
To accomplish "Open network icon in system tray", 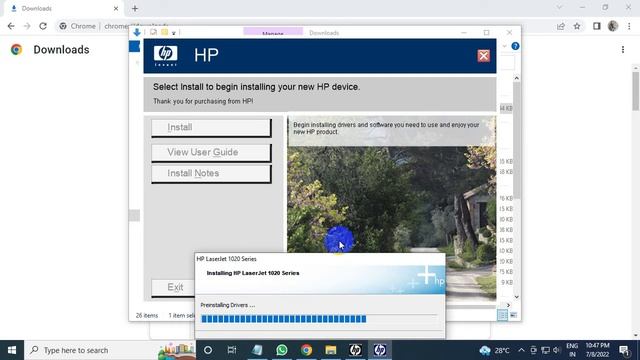I will [x=545, y=350].
